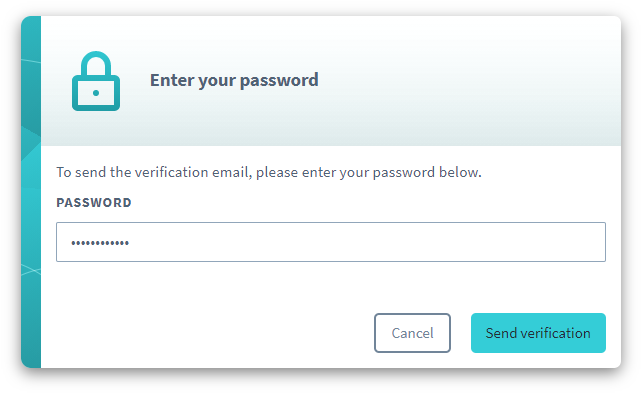Image resolution: width=642 pixels, height=394 pixels.
Task: Click the verification email instruction text
Action: (269, 172)
